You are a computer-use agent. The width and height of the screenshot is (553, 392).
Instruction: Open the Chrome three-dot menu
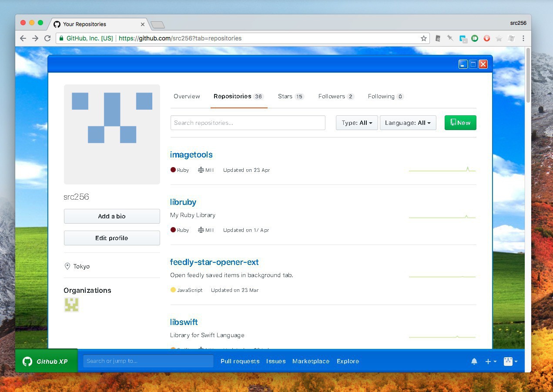[x=523, y=38]
